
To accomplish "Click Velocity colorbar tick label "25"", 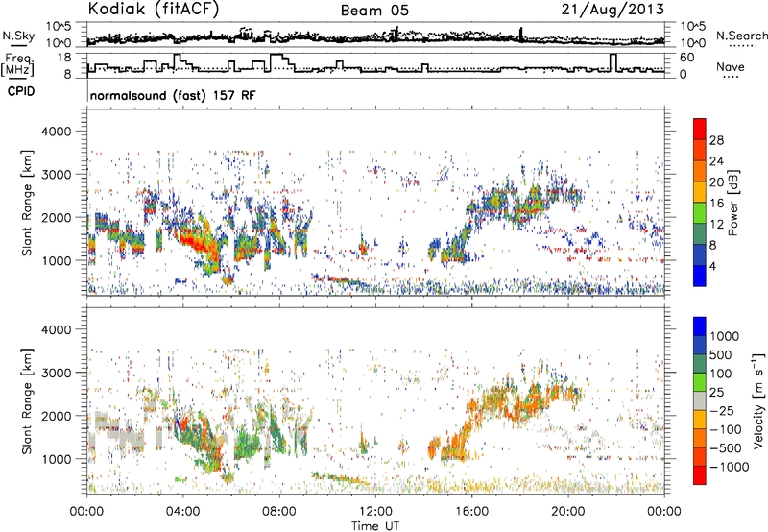I will (x=717, y=392).
